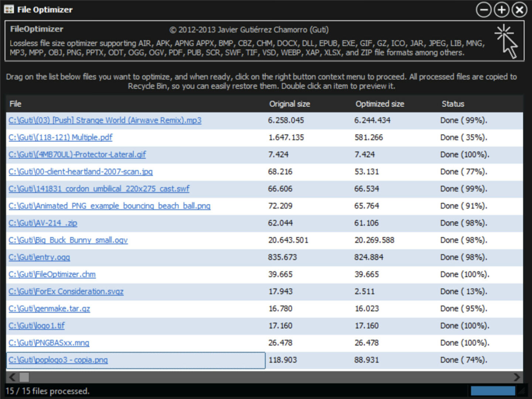532x399 pixels.
Task: Click optimized size 581.266 cell
Action: (x=369, y=137)
